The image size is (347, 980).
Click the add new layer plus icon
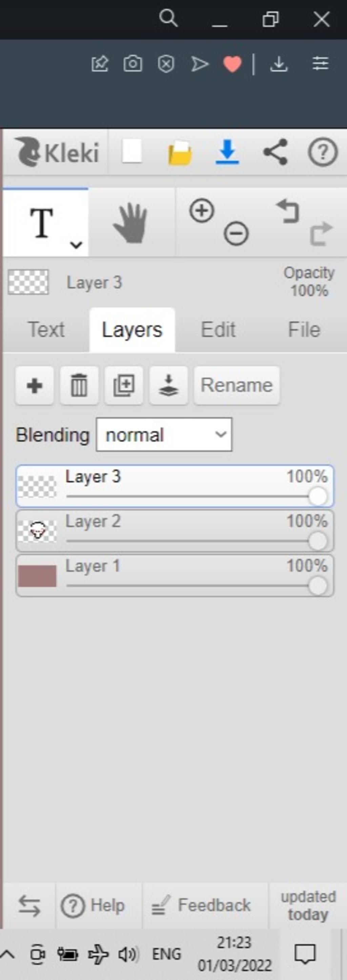pyautogui.click(x=34, y=385)
